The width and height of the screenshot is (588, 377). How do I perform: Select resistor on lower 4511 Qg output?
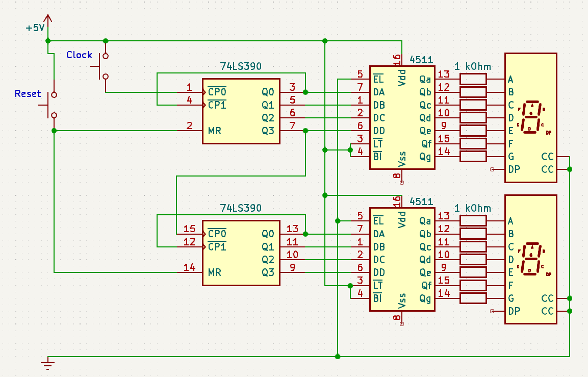[x=473, y=298]
